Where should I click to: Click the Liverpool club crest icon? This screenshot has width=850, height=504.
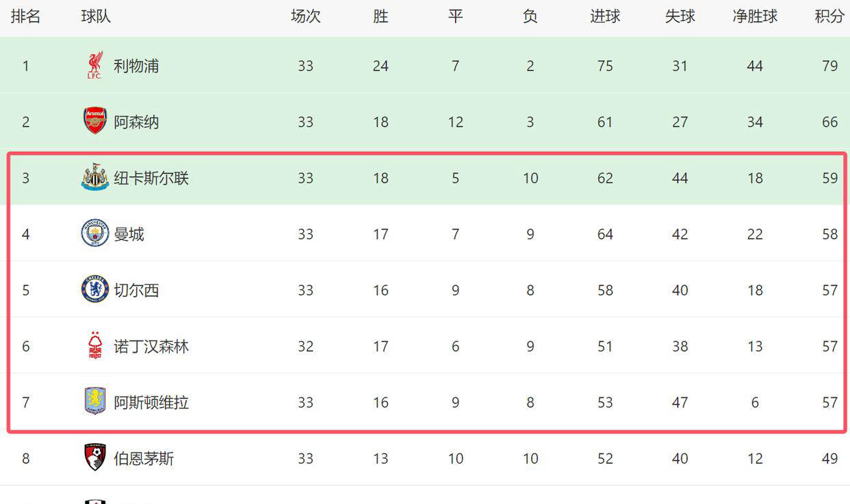(x=94, y=66)
